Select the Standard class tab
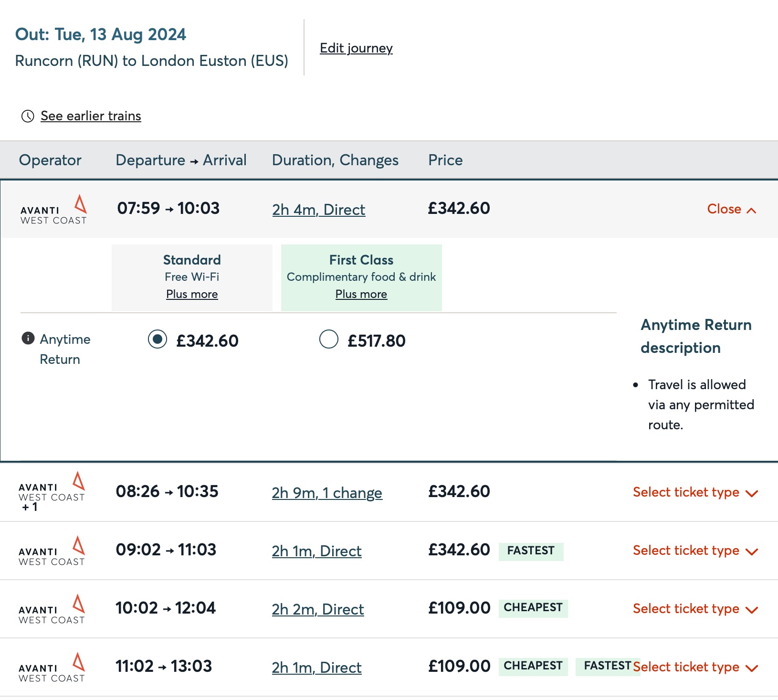Image resolution: width=778 pixels, height=700 pixels. [x=192, y=277]
